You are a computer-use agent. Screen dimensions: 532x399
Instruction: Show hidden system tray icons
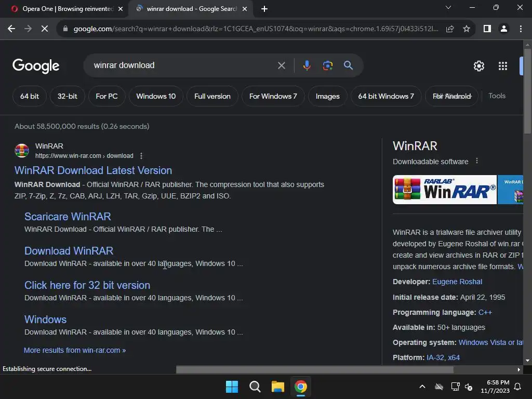[422, 387]
